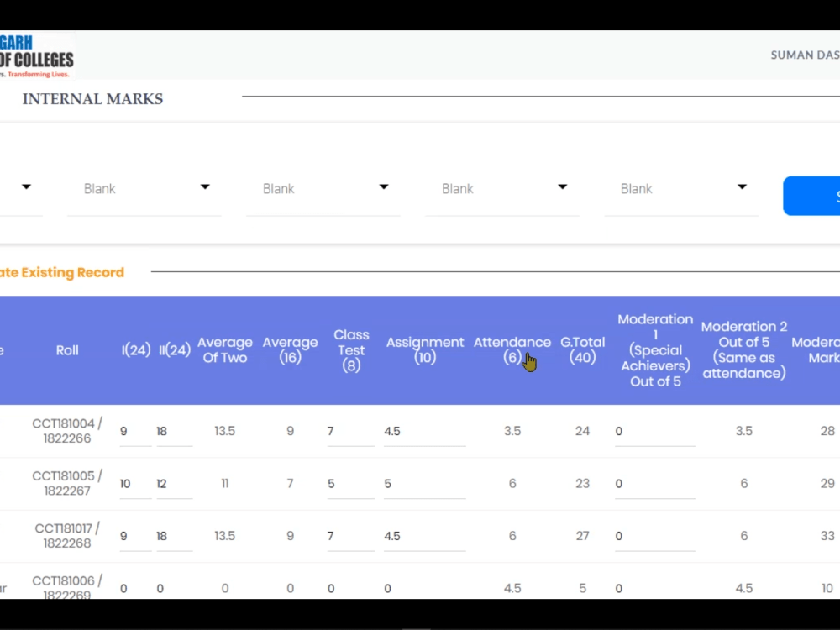Click the Roll column header
Viewport: 840px width, 630px height.
click(x=67, y=349)
